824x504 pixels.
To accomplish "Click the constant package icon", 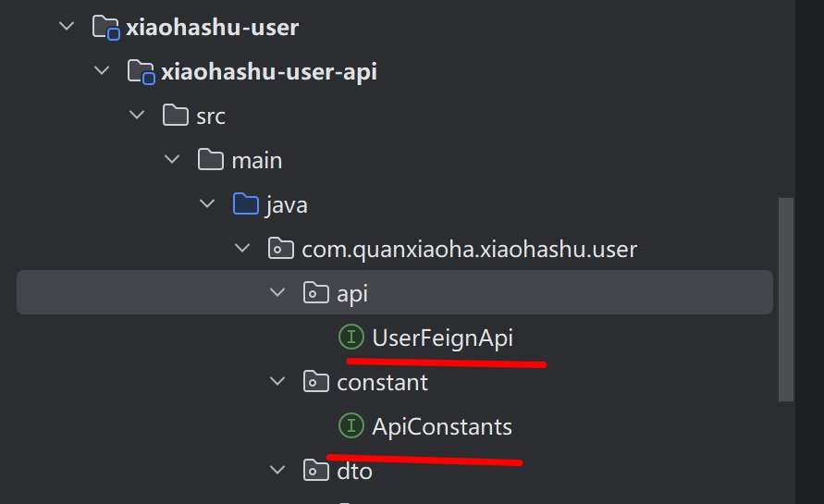I will [x=316, y=382].
